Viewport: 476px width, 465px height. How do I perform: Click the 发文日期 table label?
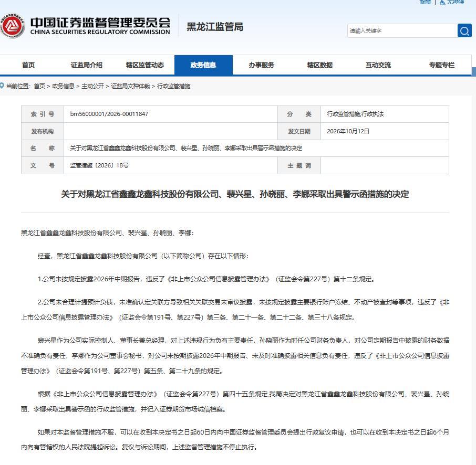coord(299,131)
